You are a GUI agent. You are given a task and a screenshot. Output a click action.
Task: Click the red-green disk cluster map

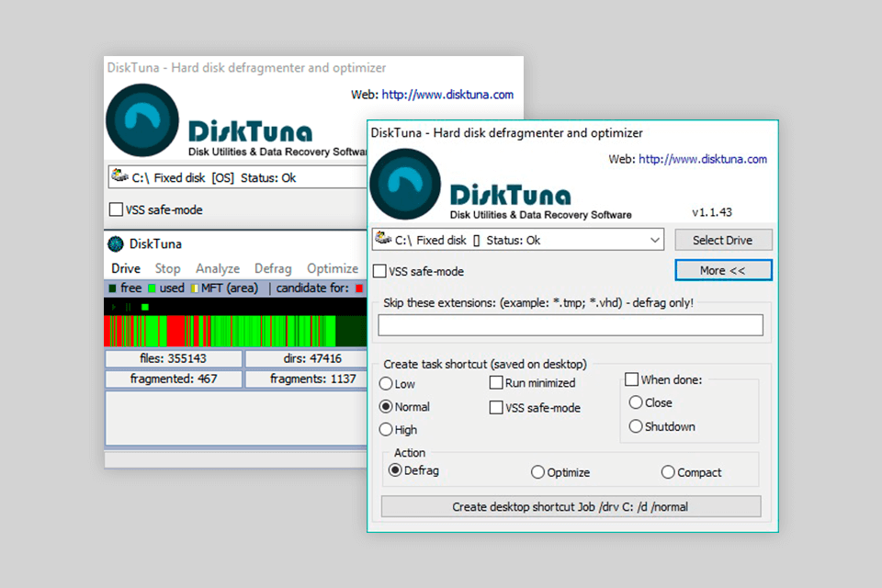pos(235,331)
